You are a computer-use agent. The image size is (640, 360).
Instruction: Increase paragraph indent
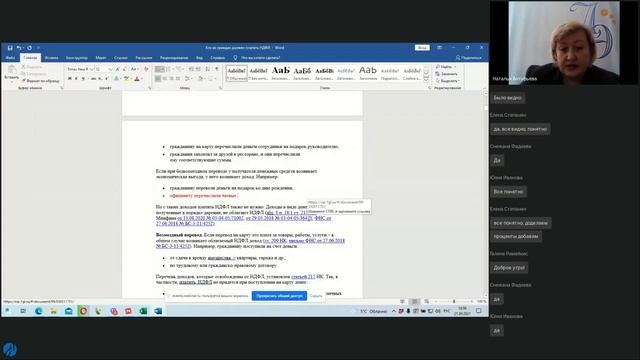[198, 69]
